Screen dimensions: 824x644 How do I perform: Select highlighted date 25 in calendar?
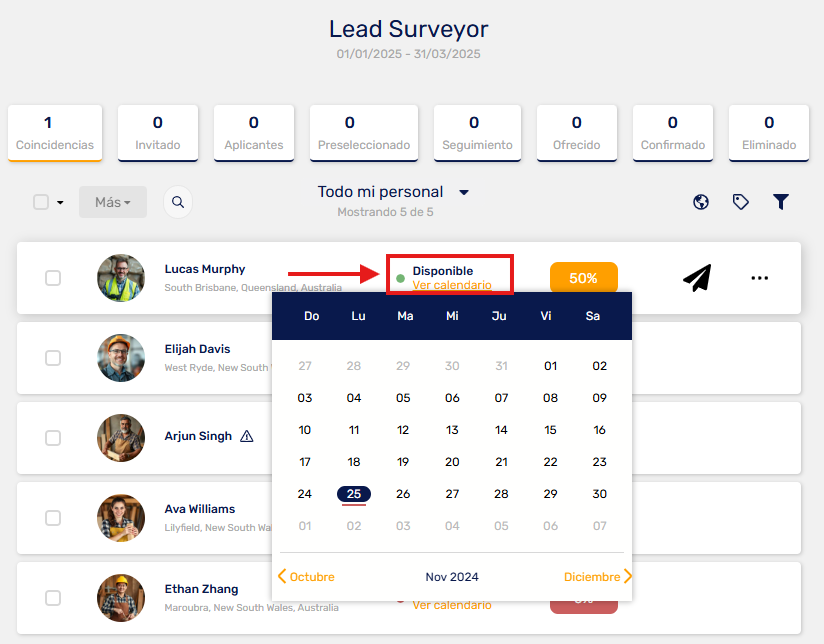(354, 494)
